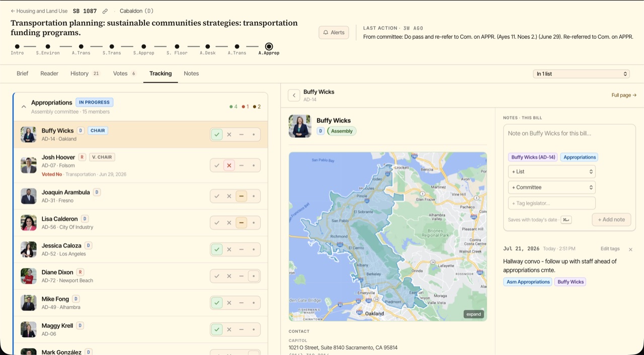
Task: Click the keyboard shortcut icon near Saves
Action: point(566,220)
